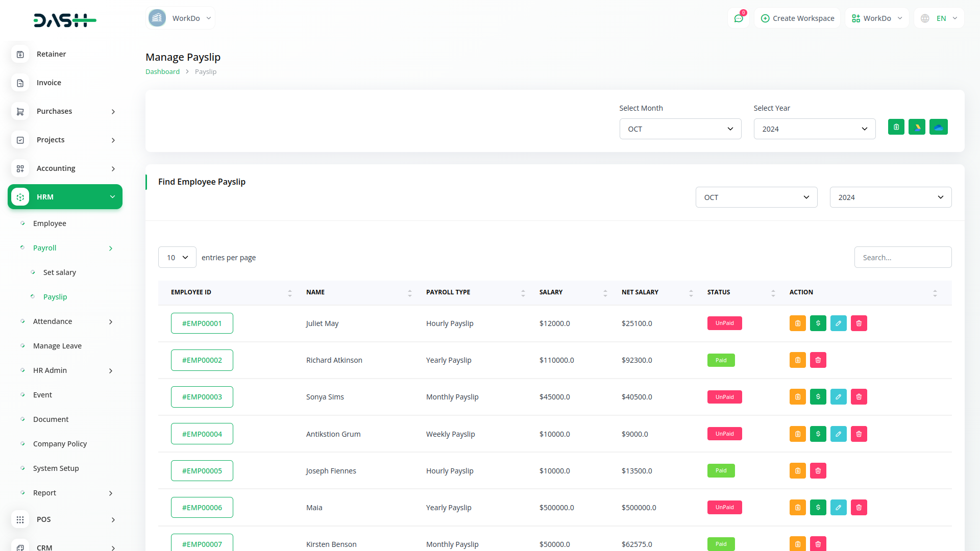Image resolution: width=980 pixels, height=551 pixels.
Task: Click the green dollar pay icon for Juliet May
Action: click(818, 323)
